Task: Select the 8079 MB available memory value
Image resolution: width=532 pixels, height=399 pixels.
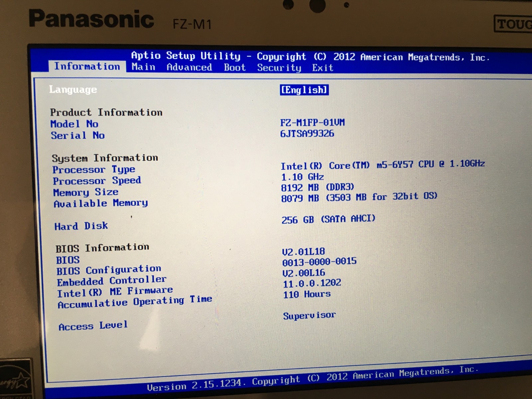Action: (x=359, y=197)
